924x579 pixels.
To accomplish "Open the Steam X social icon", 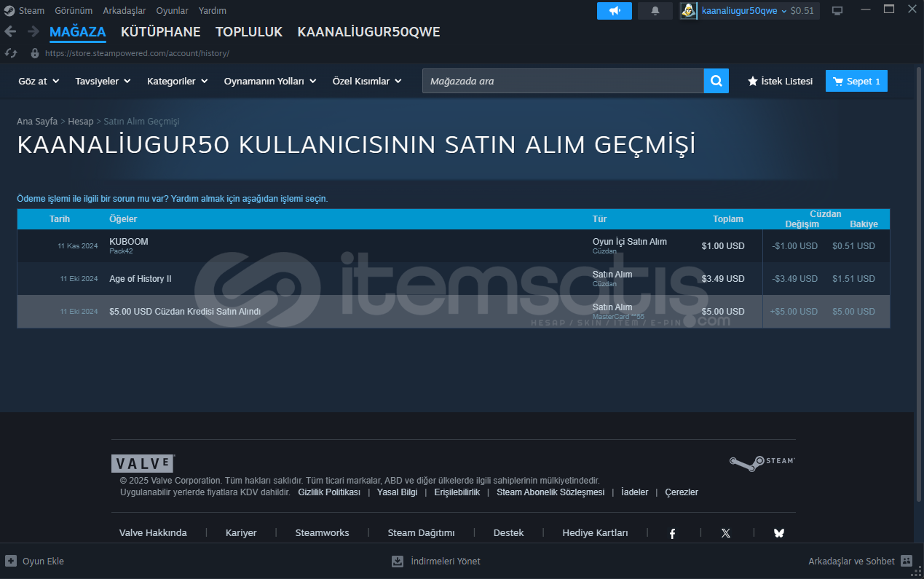I will 725,533.
